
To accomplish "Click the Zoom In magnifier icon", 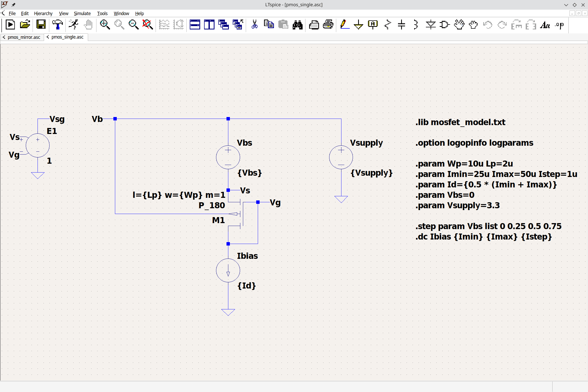I will [x=105, y=25].
